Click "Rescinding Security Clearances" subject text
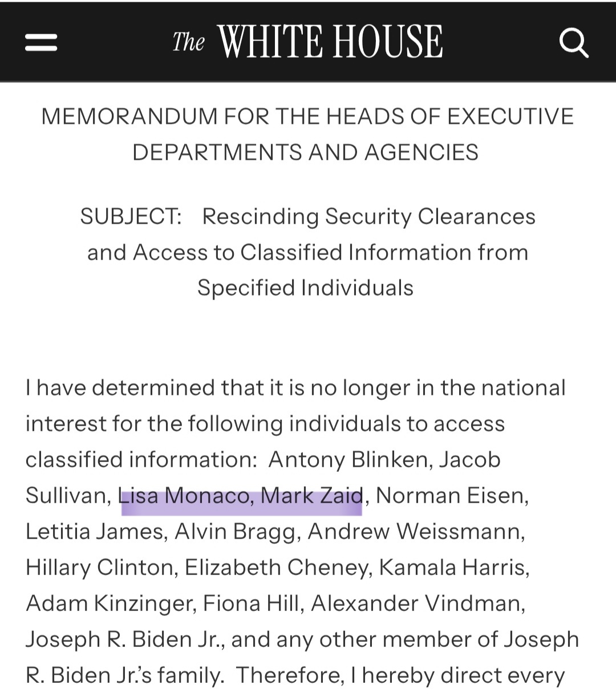The width and height of the screenshot is (616, 696). coord(368,217)
